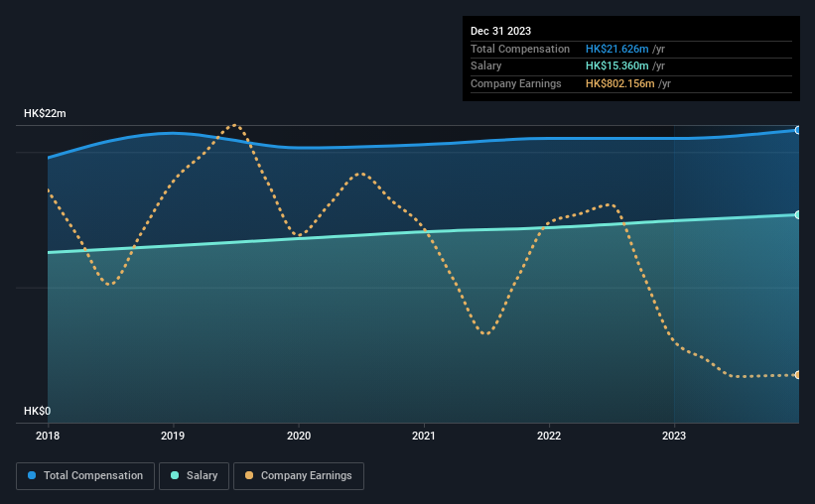
Task: Click the teal dot in Salary legend
Action: [x=175, y=475]
